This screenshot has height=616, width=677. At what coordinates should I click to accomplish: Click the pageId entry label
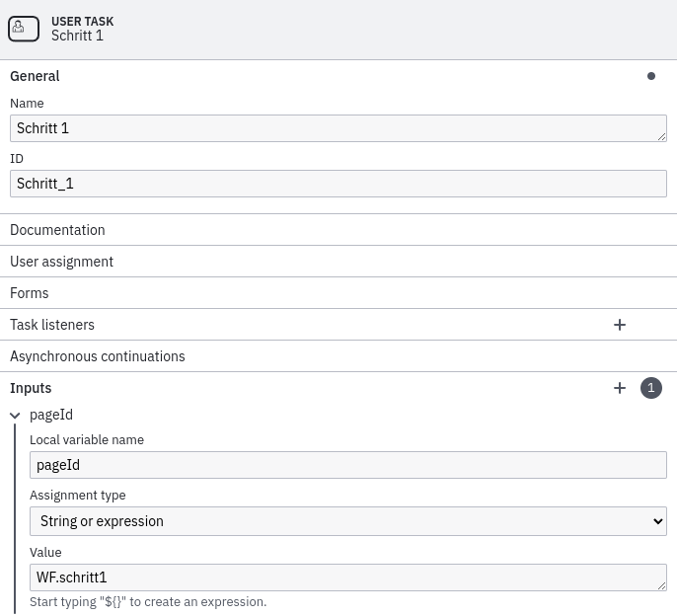[51, 416]
